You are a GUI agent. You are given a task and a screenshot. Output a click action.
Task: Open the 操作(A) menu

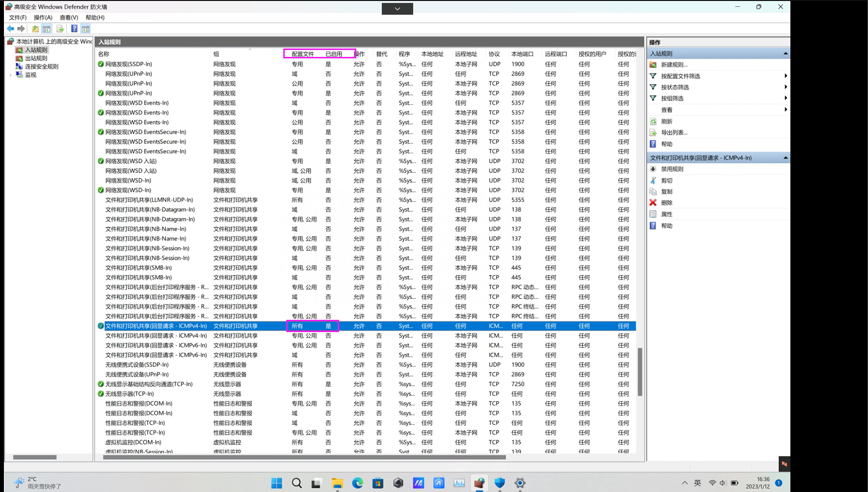tap(44, 17)
